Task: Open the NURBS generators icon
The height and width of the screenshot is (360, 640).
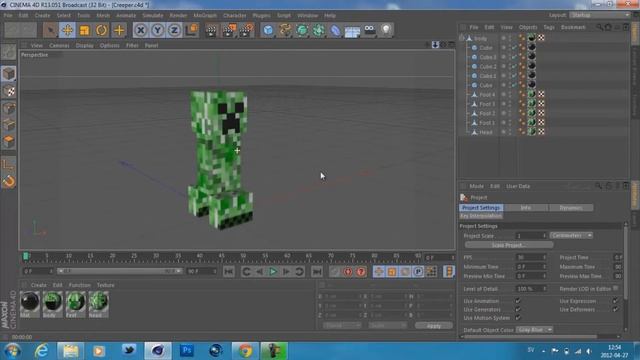Action: coord(302,30)
